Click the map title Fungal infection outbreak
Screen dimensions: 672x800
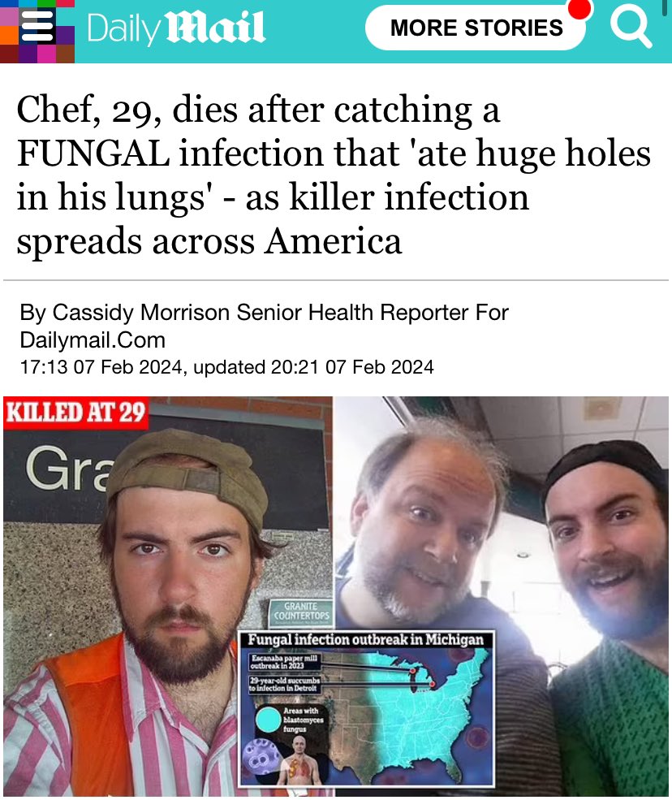(x=365, y=640)
